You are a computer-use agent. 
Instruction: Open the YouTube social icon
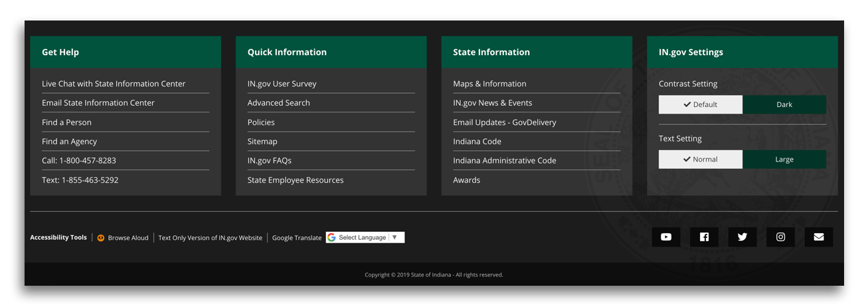pos(666,237)
